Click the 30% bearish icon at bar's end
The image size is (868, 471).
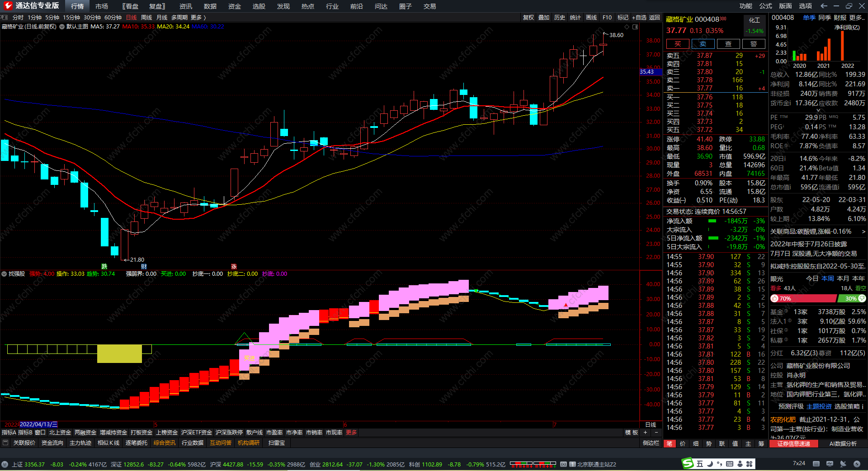click(x=862, y=298)
